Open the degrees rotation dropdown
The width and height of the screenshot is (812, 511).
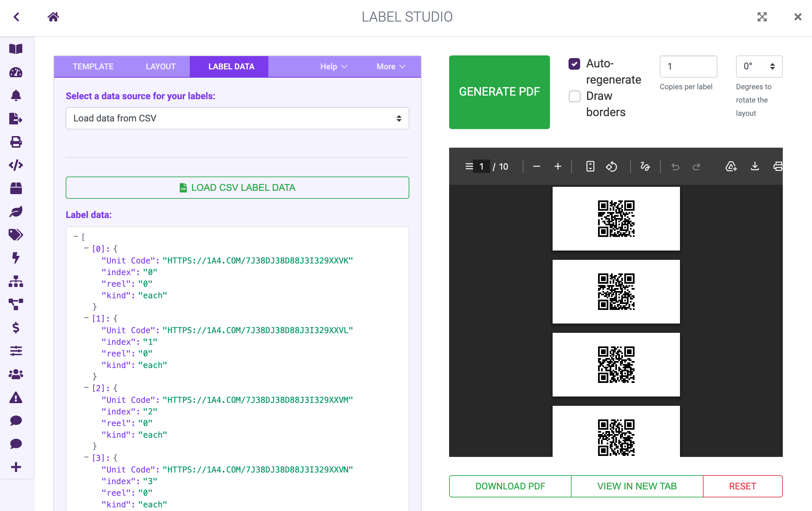click(759, 66)
